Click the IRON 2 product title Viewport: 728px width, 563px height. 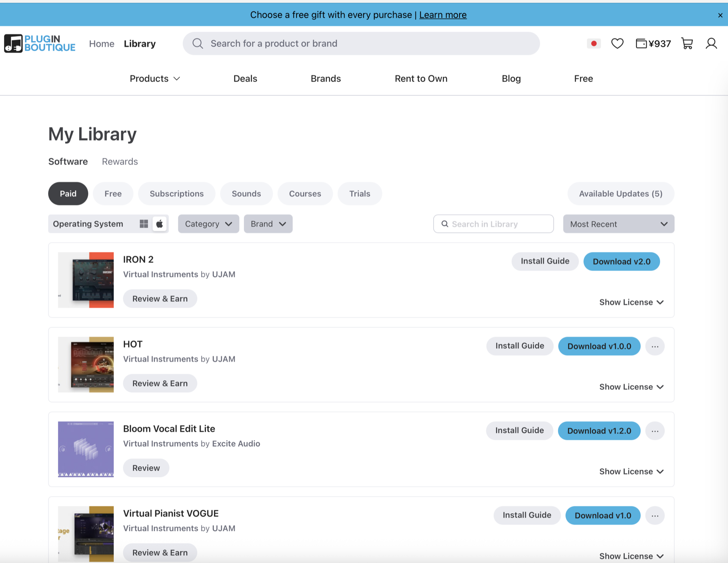coord(138,259)
